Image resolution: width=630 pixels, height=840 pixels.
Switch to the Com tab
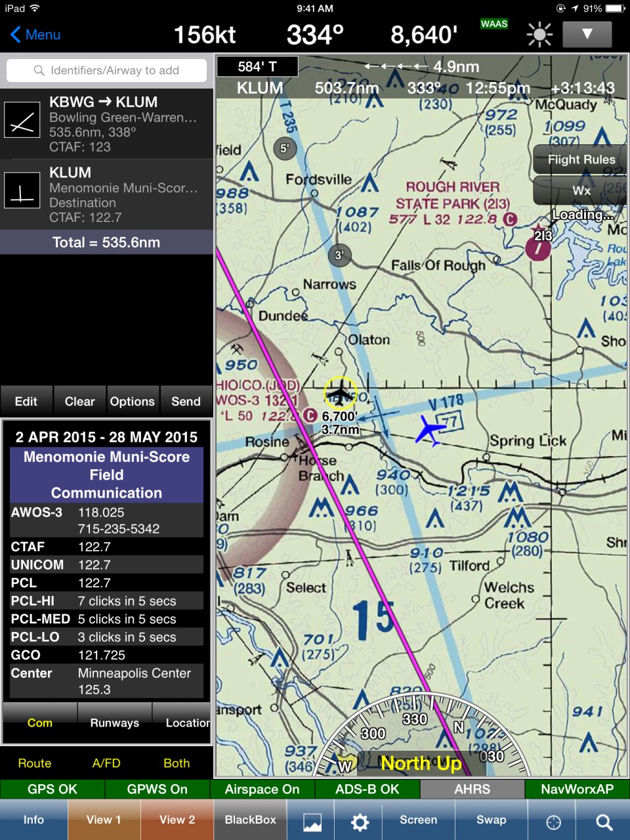pyautogui.click(x=40, y=723)
